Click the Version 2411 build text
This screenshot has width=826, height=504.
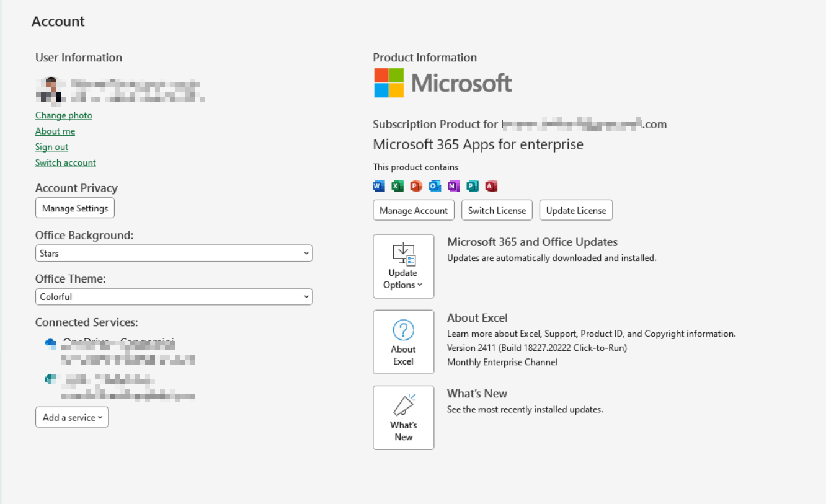pos(537,348)
